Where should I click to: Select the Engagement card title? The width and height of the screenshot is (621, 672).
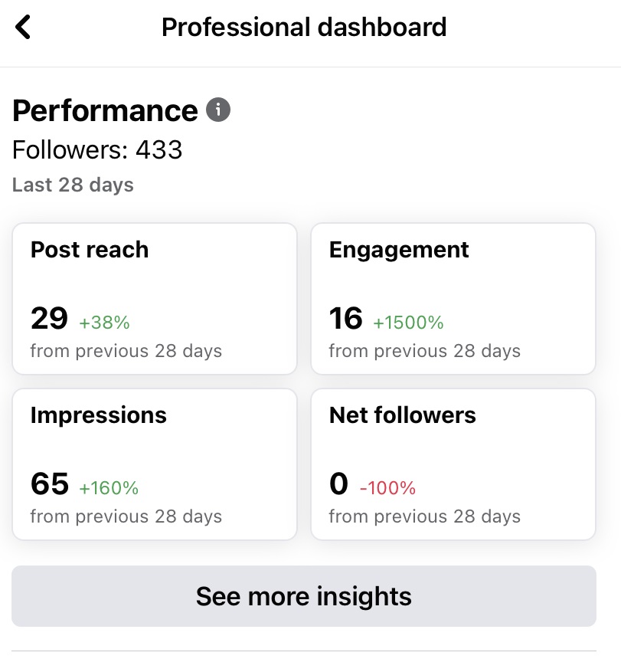coord(399,250)
